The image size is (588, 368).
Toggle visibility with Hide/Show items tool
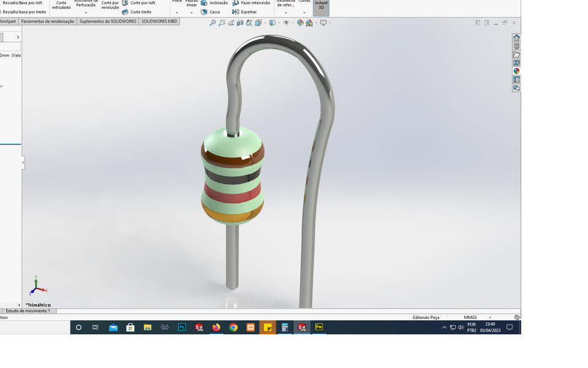coord(286,23)
